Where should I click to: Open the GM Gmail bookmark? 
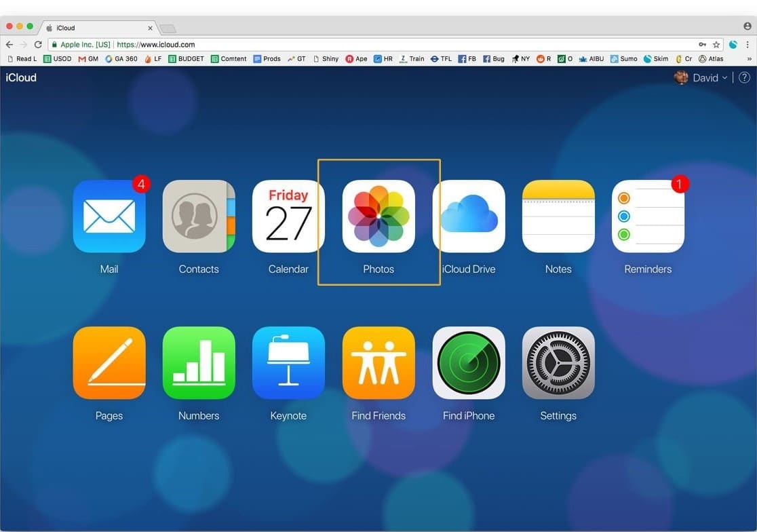pos(88,59)
